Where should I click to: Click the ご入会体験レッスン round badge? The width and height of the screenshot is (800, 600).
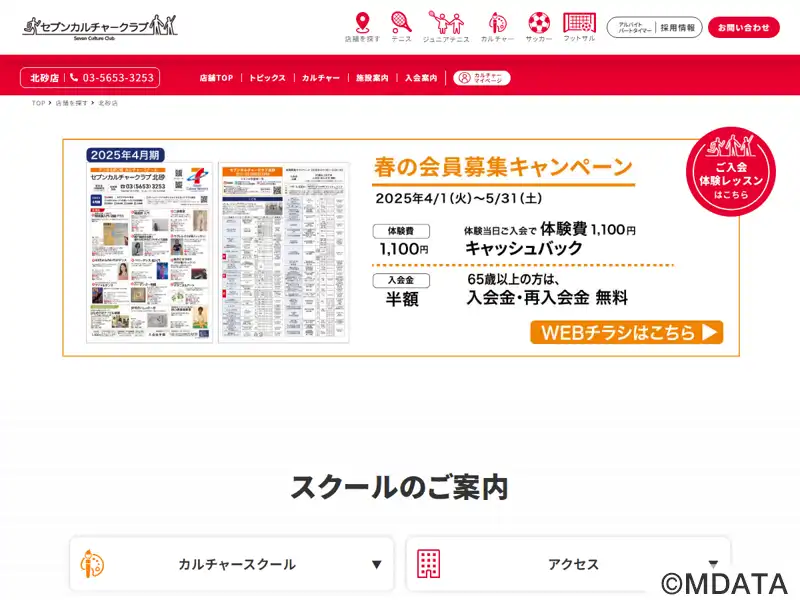click(x=731, y=171)
